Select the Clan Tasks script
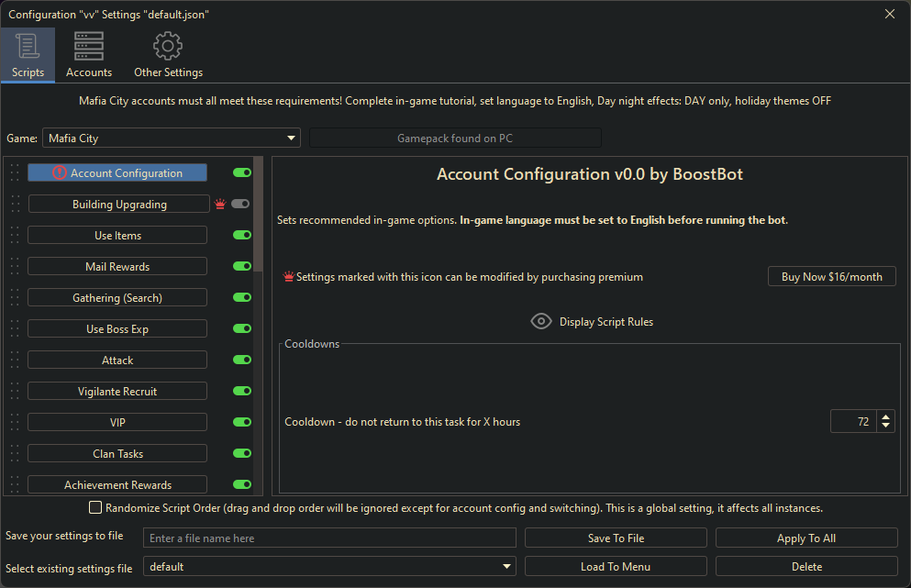Image resolution: width=911 pixels, height=588 pixels. point(117,454)
